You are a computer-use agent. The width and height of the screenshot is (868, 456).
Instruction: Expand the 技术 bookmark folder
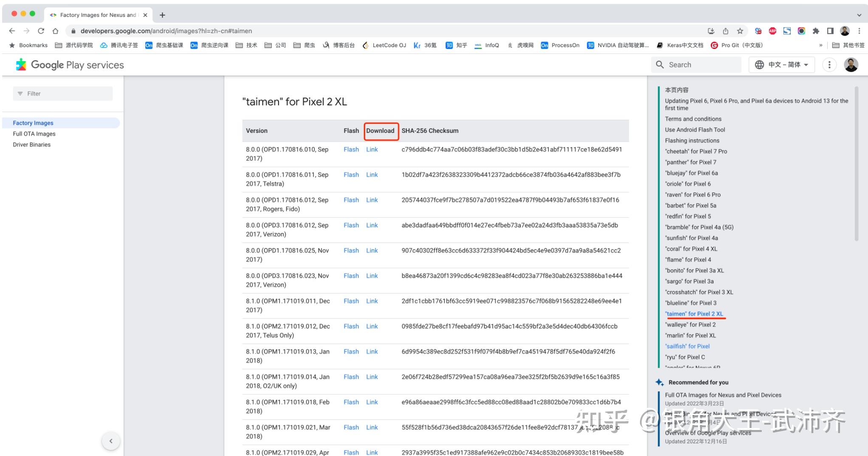[246, 45]
